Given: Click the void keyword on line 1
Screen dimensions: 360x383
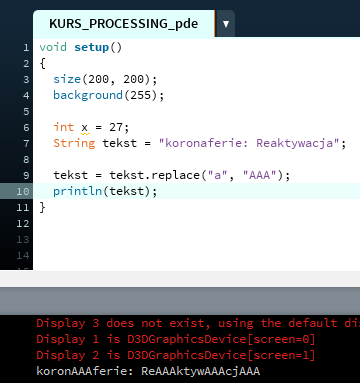Looking at the screenshot, I should (x=53, y=47).
